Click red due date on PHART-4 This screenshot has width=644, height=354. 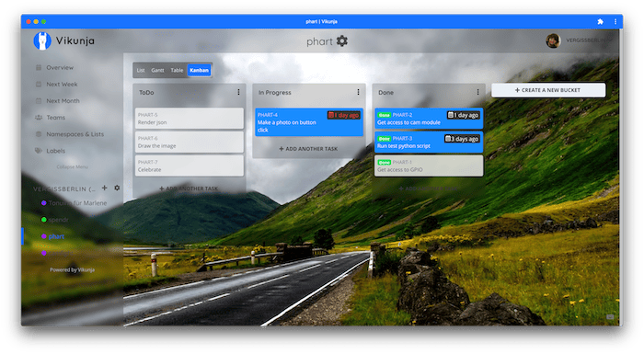pos(344,116)
